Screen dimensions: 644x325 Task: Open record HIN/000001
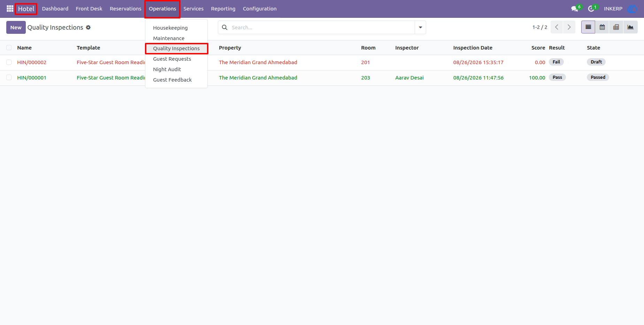(32, 78)
